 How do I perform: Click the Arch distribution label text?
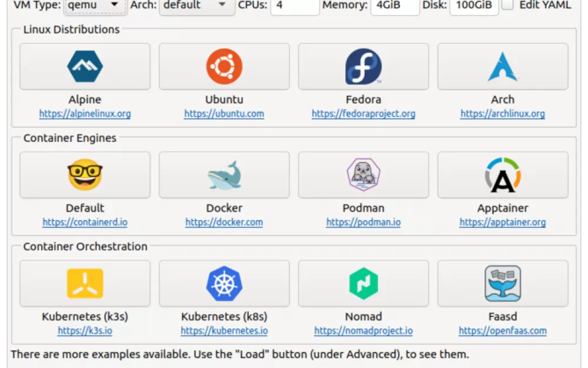pos(503,99)
